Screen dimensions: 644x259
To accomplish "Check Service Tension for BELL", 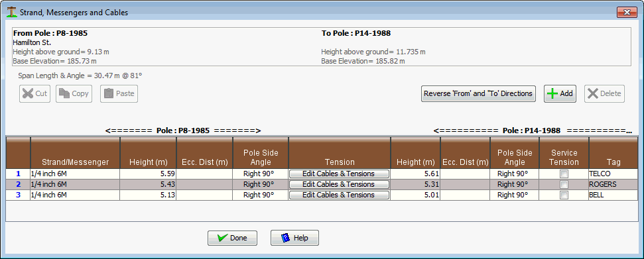I will (564, 195).
